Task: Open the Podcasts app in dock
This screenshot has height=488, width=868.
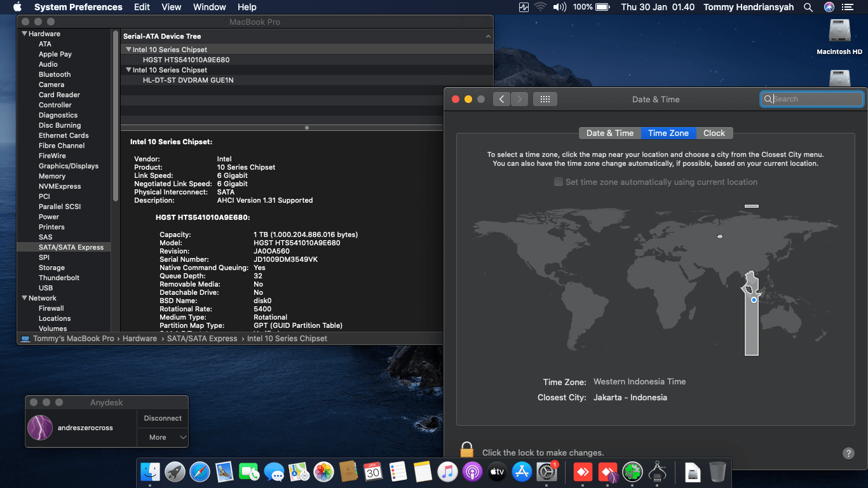Action: (x=472, y=472)
